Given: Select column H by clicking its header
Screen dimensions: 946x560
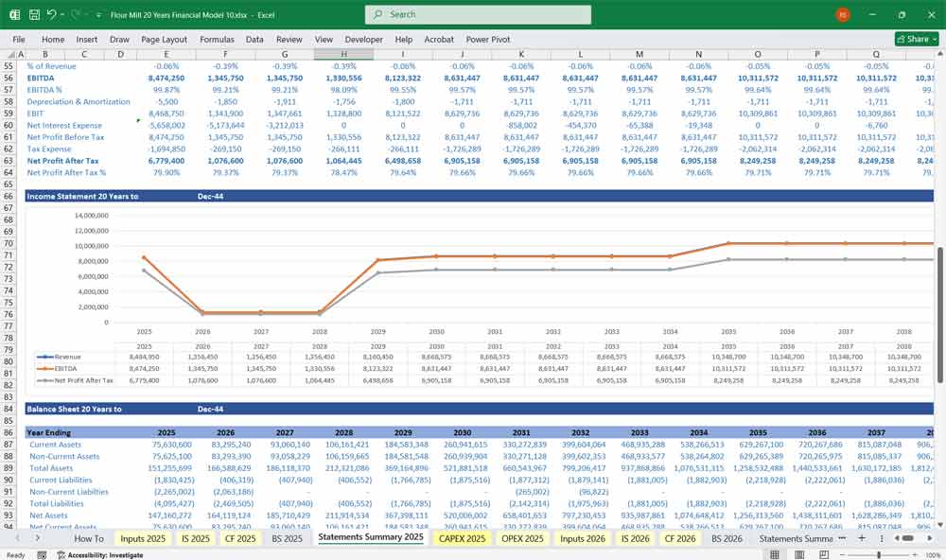Looking at the screenshot, I should click(x=342, y=54).
